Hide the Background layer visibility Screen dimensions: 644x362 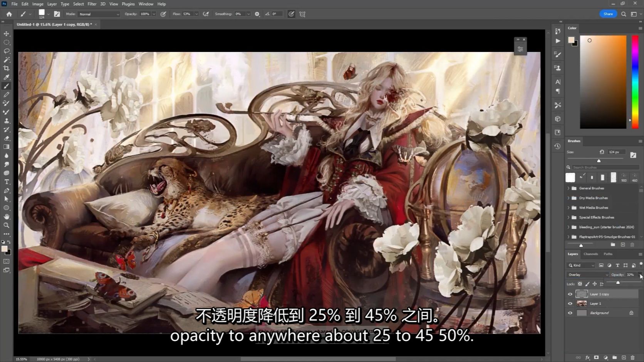click(570, 313)
